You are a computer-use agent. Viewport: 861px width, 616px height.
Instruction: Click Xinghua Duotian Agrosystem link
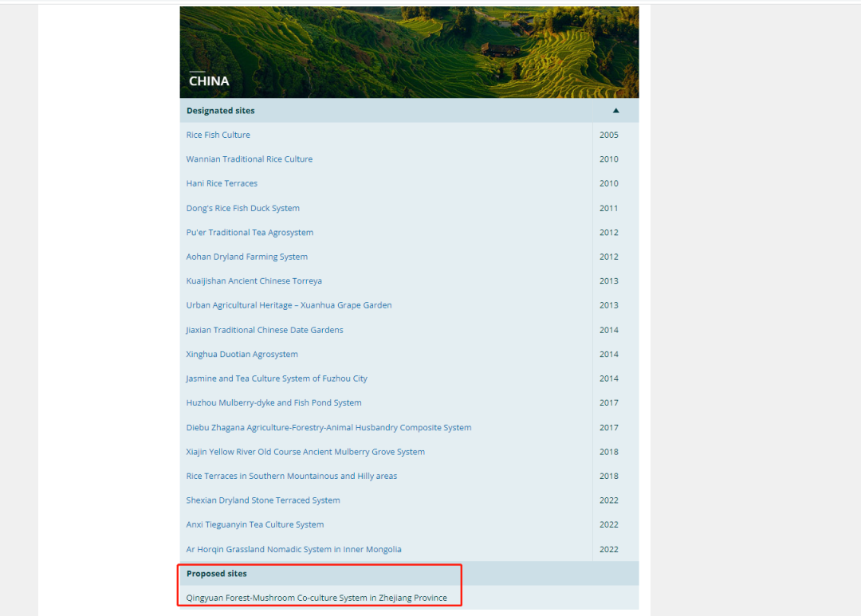point(242,354)
